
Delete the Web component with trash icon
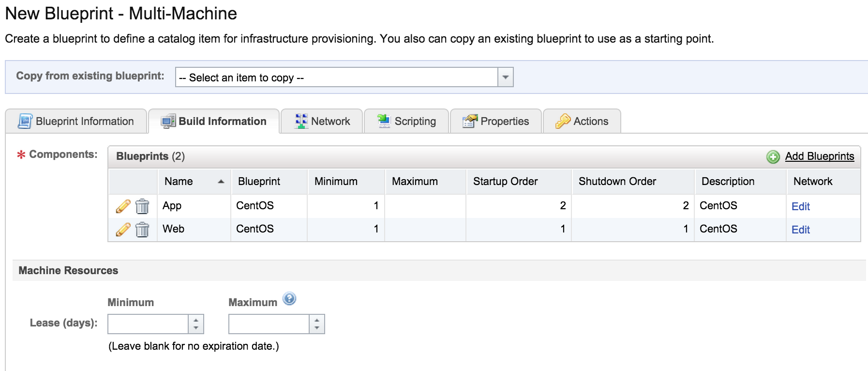[142, 230]
